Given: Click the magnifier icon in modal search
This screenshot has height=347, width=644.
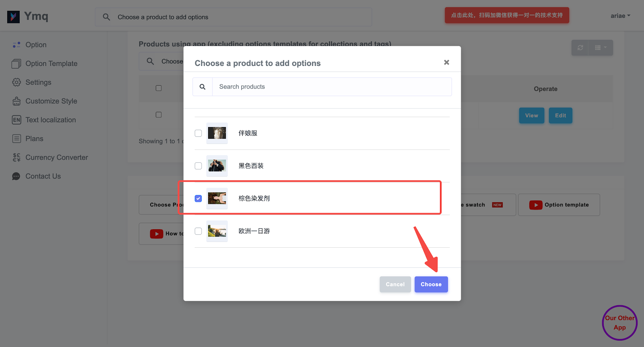Looking at the screenshot, I should click(x=202, y=87).
